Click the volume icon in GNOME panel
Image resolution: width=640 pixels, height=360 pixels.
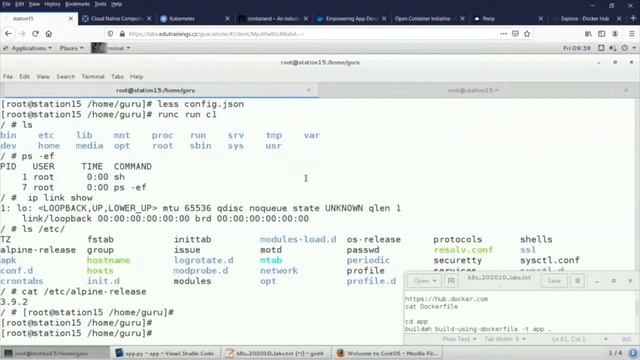pyautogui.click(x=613, y=48)
